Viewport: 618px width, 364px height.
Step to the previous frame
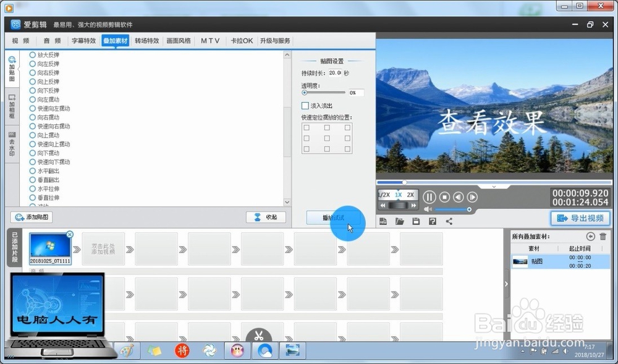click(x=459, y=197)
